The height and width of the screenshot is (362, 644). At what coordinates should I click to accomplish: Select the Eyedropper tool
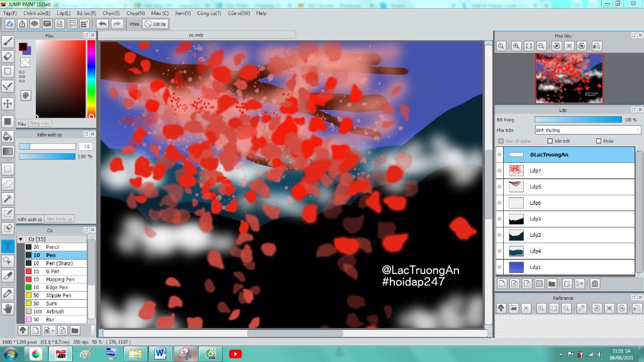tap(8, 293)
